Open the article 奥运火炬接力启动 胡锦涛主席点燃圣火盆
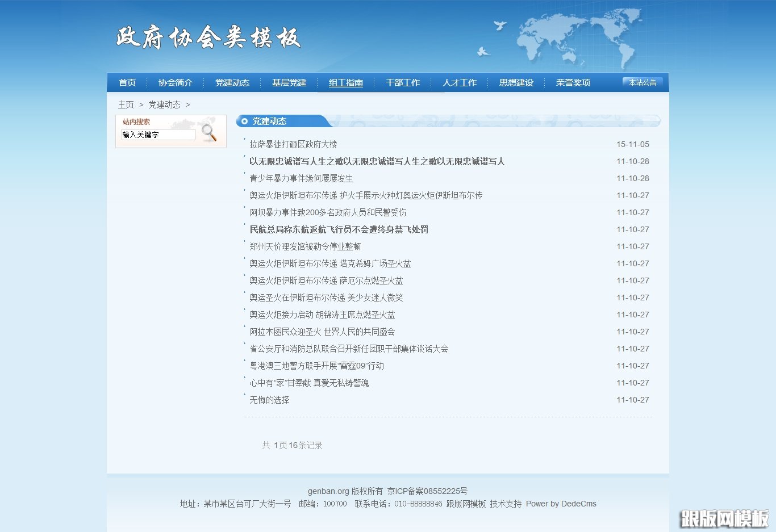 point(322,315)
